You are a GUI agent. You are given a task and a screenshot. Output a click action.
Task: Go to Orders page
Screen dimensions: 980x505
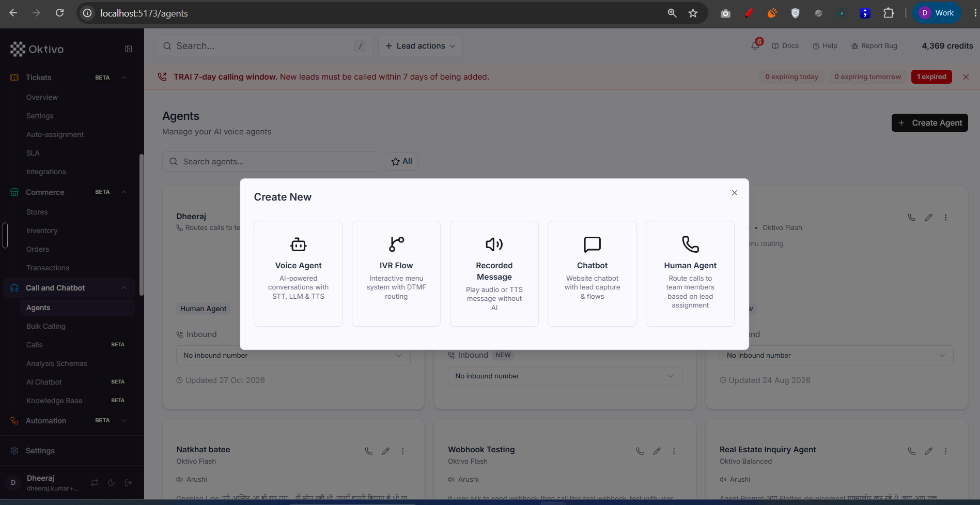pos(38,249)
